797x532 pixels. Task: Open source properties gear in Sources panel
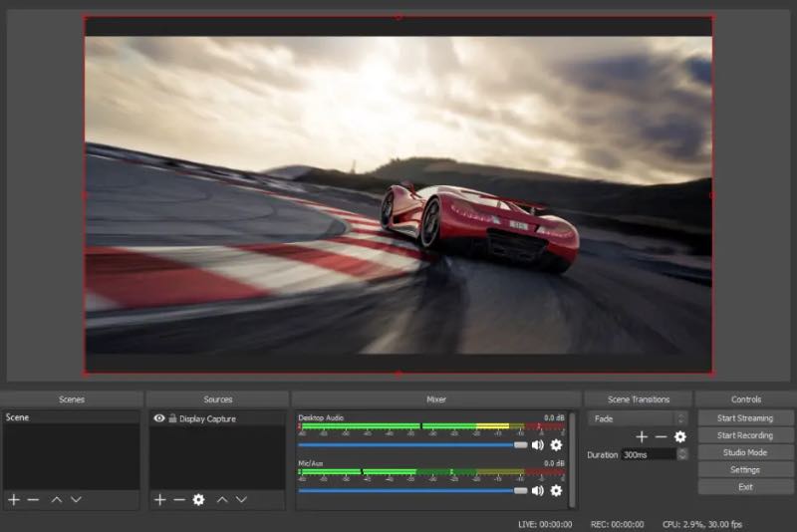(198, 499)
